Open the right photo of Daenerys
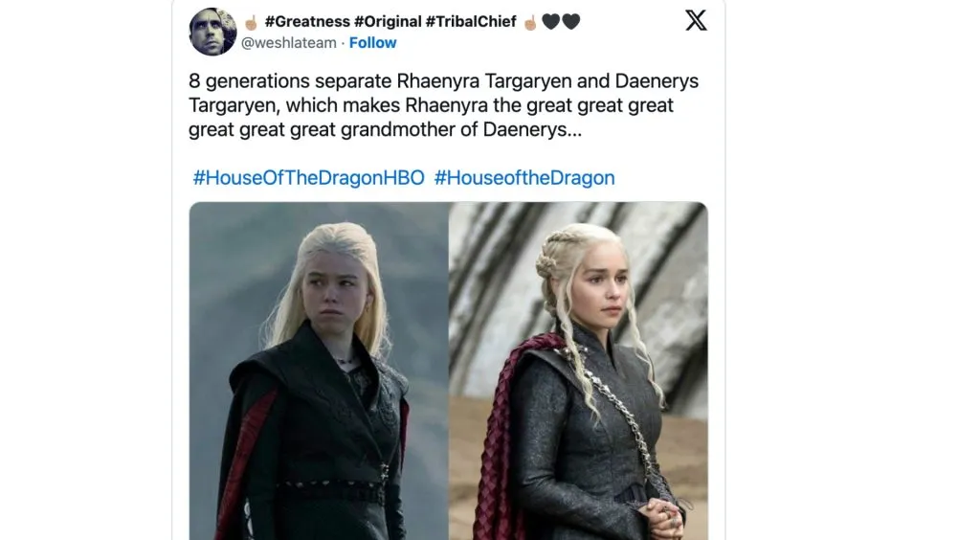This screenshot has width=980, height=540. [579, 371]
